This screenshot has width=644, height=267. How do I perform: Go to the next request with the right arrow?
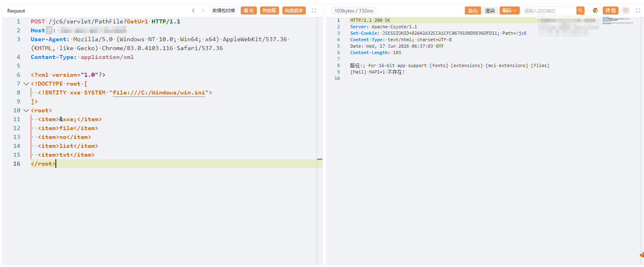pos(203,11)
